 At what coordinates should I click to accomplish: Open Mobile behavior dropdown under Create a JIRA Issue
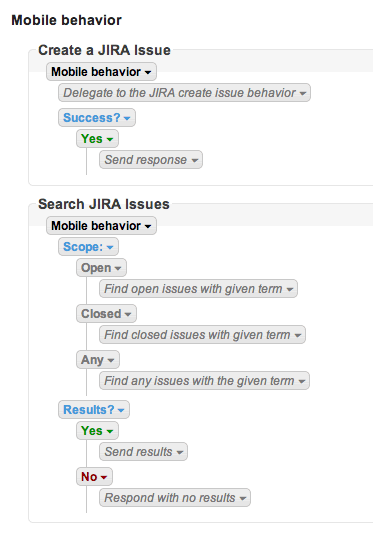pos(101,72)
